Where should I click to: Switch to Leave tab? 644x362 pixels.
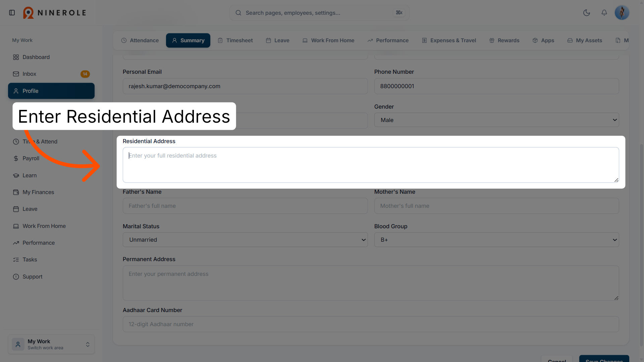coord(277,40)
